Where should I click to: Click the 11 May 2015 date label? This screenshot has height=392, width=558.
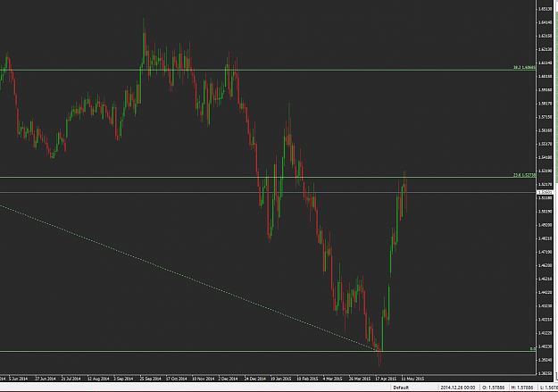(x=412, y=379)
